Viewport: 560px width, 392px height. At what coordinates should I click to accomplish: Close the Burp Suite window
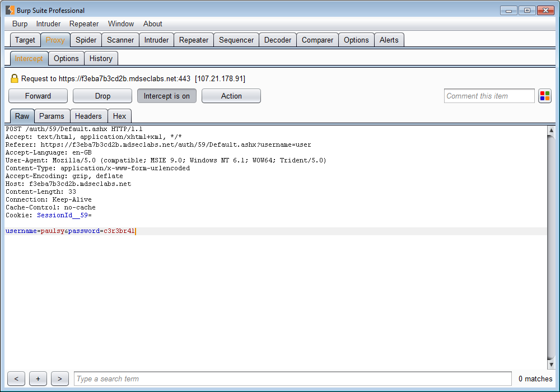point(545,10)
